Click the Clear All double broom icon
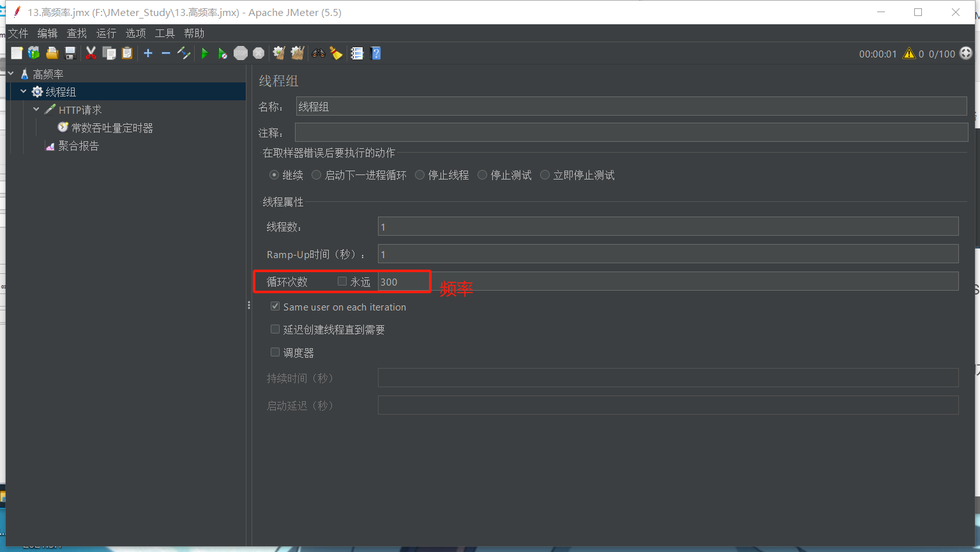The image size is (980, 552). (298, 53)
